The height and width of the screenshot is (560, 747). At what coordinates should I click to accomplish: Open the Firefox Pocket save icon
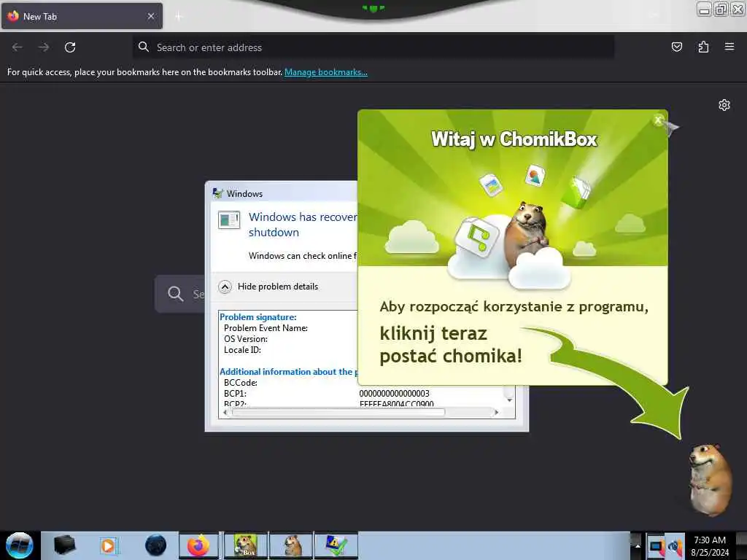click(x=676, y=47)
